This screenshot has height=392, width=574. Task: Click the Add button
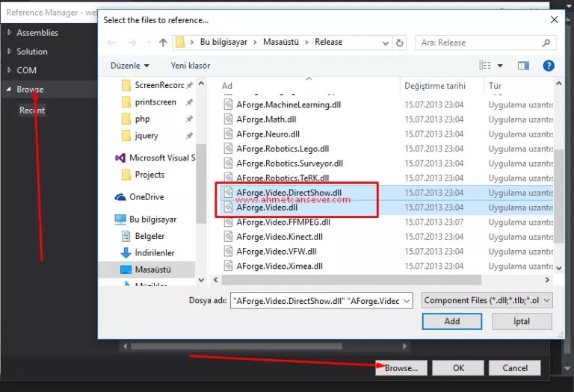pyautogui.click(x=451, y=321)
